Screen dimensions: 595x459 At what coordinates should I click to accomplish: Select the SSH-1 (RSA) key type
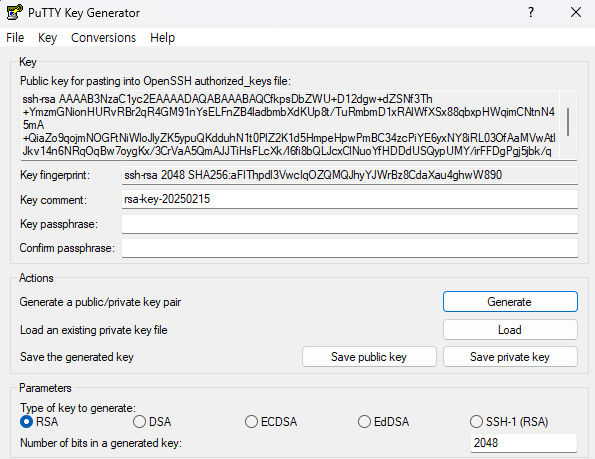509,421
